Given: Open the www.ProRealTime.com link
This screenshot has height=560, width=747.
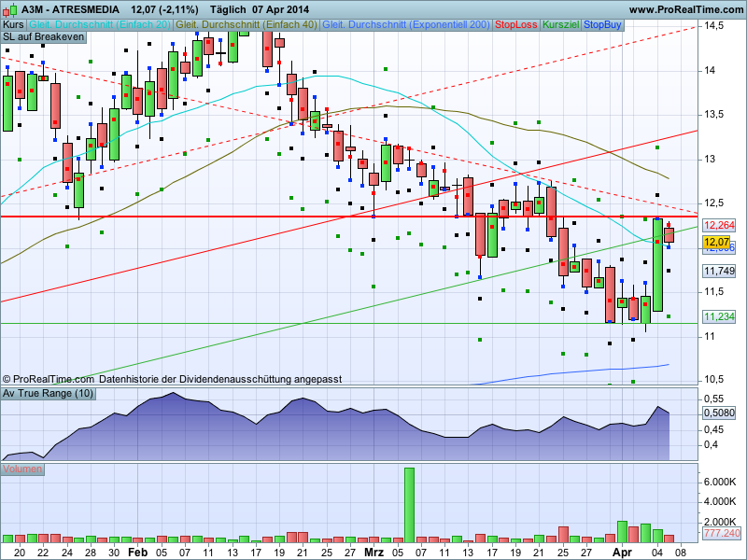Looking at the screenshot, I should [x=686, y=9].
